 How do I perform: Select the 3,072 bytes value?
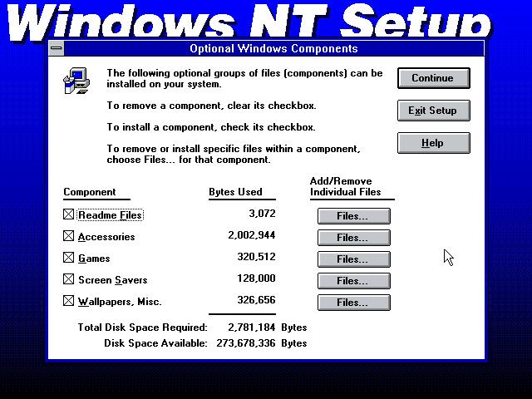coord(262,214)
